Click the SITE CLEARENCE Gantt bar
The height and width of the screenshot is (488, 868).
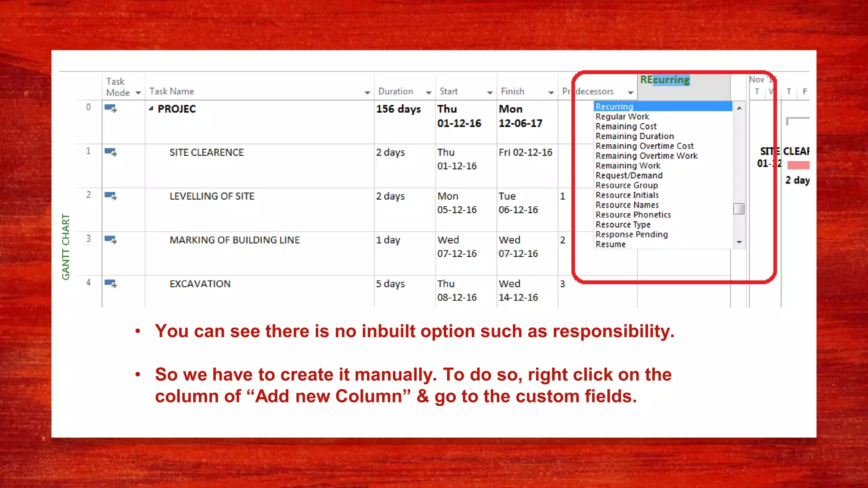pyautogui.click(x=798, y=165)
